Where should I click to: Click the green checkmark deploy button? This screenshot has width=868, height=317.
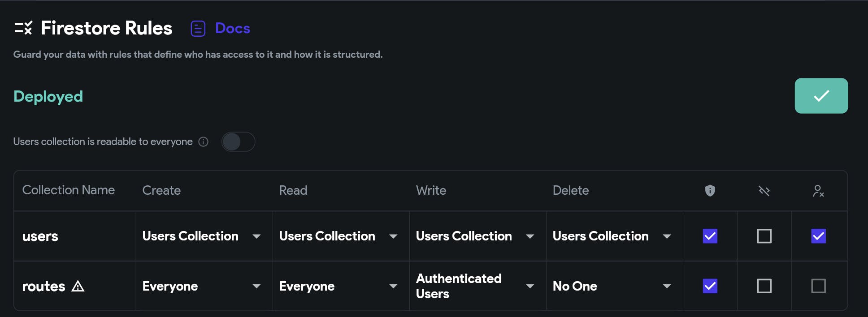pyautogui.click(x=821, y=96)
